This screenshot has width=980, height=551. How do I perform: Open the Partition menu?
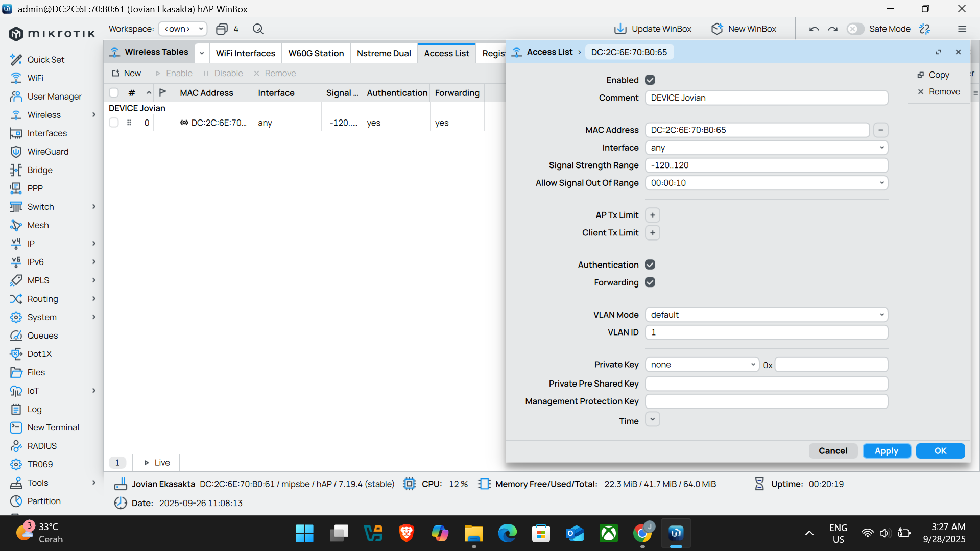pyautogui.click(x=44, y=501)
